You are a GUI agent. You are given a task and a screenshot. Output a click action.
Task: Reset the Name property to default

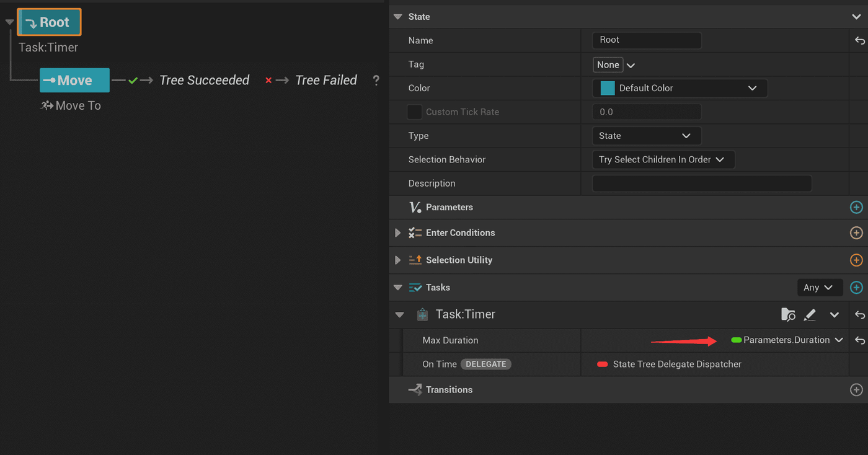859,40
